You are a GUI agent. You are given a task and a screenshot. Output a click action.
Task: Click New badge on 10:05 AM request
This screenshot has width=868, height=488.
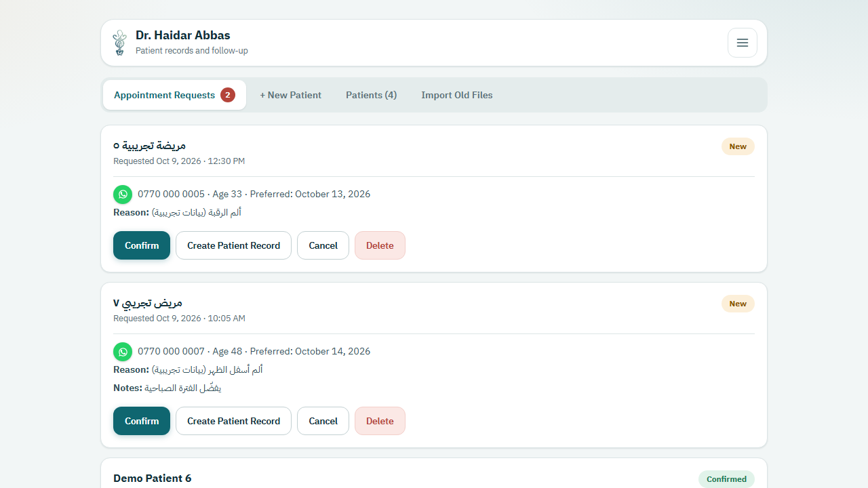738,304
